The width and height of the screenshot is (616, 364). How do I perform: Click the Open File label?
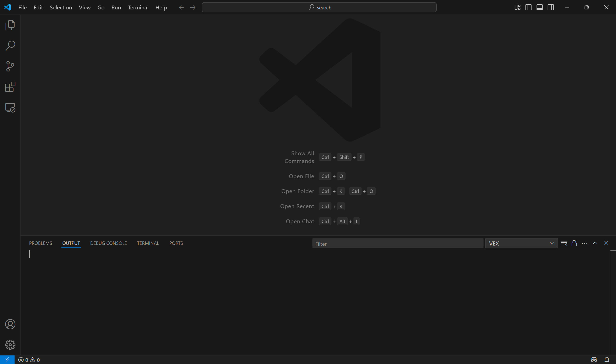301,176
